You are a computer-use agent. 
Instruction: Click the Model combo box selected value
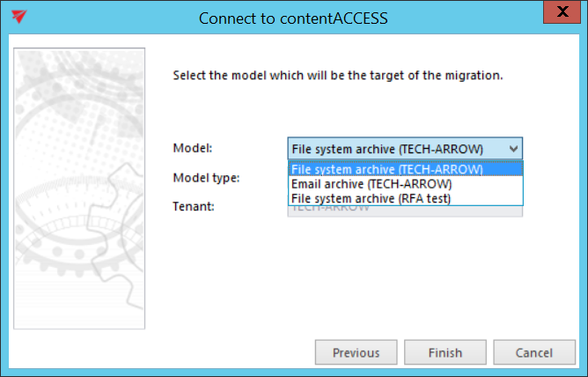coord(396,148)
